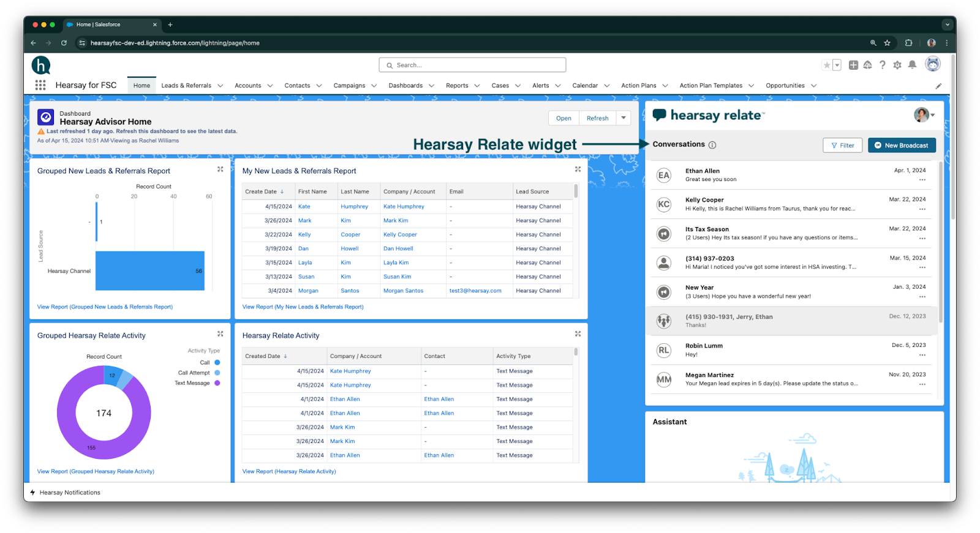Screen dimensions: 980x533
Task: Click the Filter conversations button
Action: [843, 145]
